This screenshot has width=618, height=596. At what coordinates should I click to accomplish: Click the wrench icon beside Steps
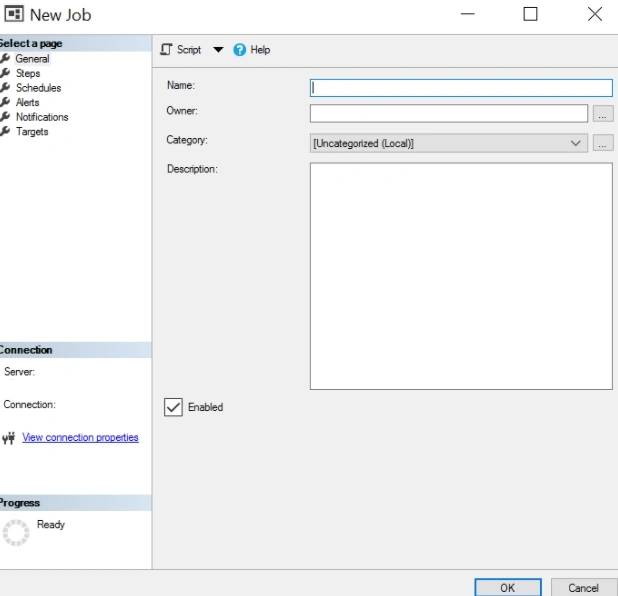tap(5, 73)
